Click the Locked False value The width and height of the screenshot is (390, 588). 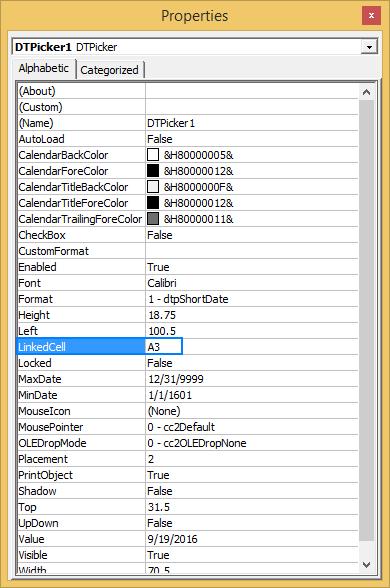[x=160, y=363]
